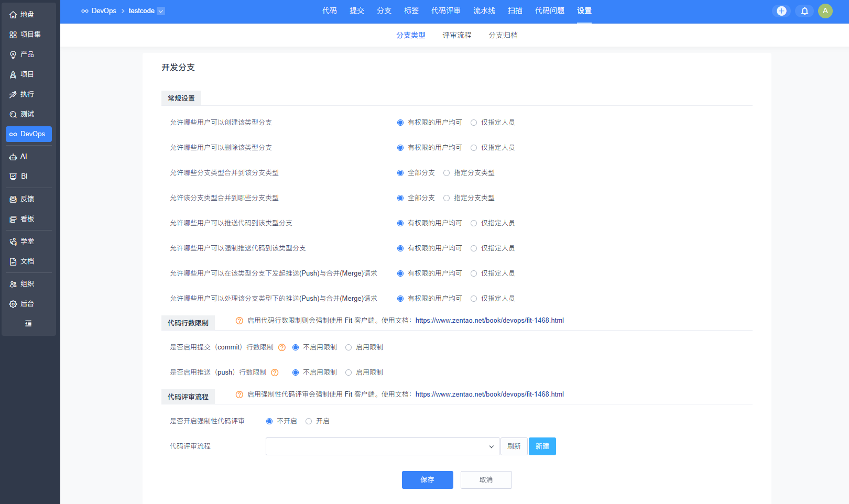Image resolution: width=849 pixels, height=504 pixels.
Task: Enable commit line limit 启用限制
Action: click(x=349, y=347)
